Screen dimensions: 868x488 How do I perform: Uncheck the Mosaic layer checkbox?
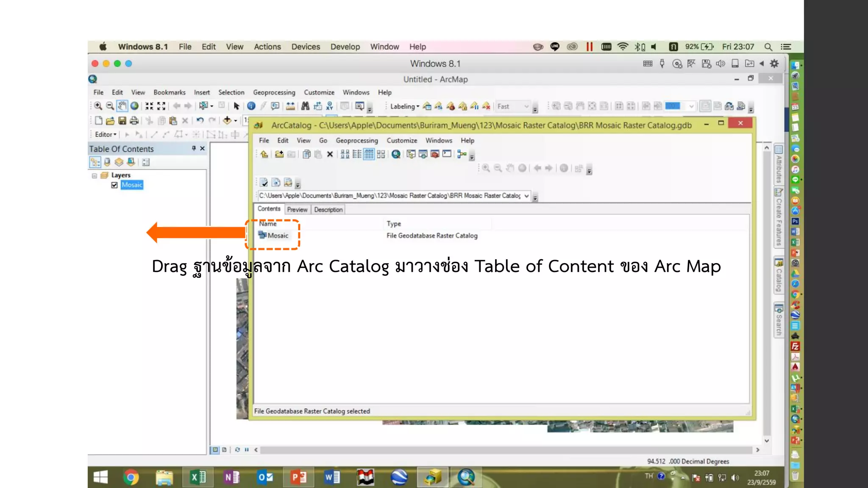click(x=114, y=185)
